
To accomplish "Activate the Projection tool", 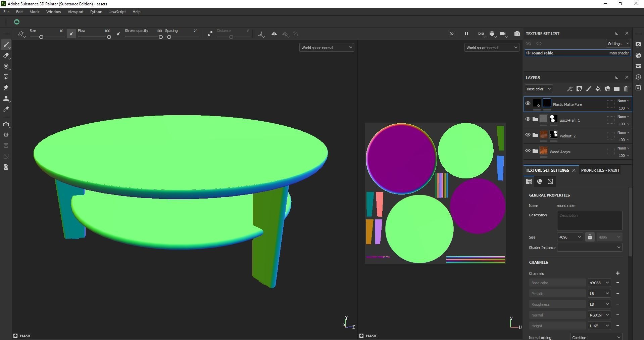I will click(x=6, y=67).
